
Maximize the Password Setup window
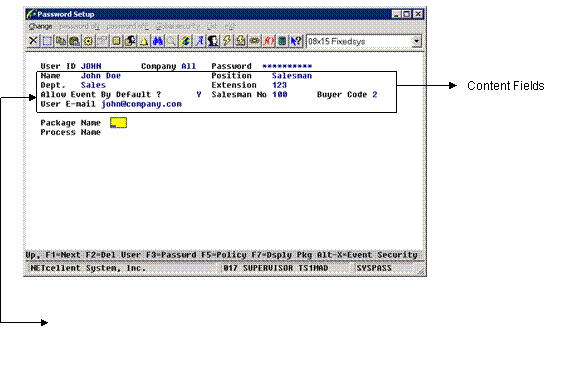407,14
